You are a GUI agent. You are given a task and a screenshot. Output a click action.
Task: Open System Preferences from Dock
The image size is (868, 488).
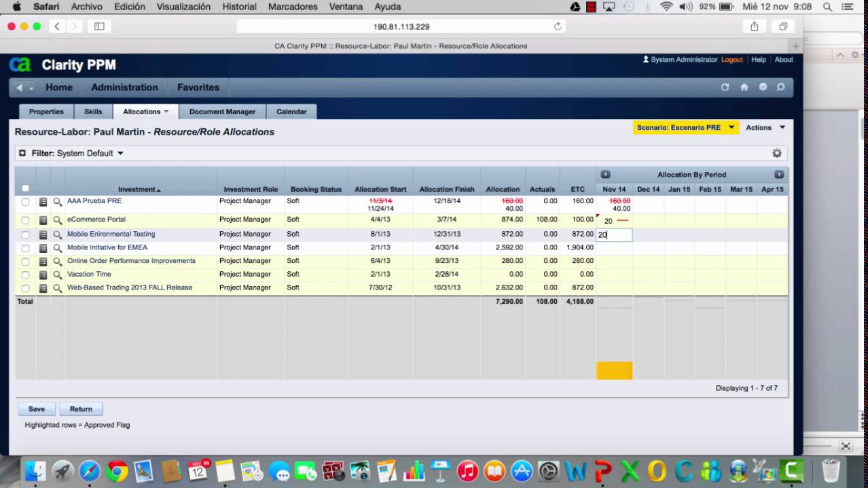tap(548, 471)
